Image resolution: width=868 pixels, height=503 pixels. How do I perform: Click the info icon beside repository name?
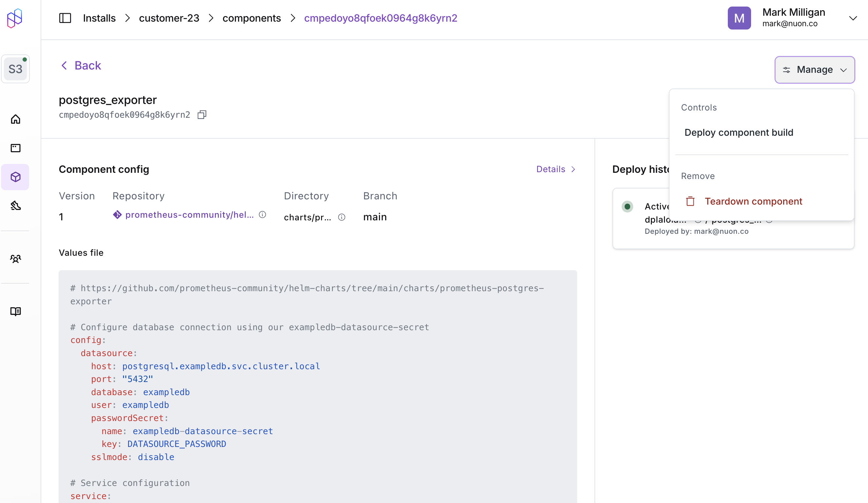[x=262, y=215]
